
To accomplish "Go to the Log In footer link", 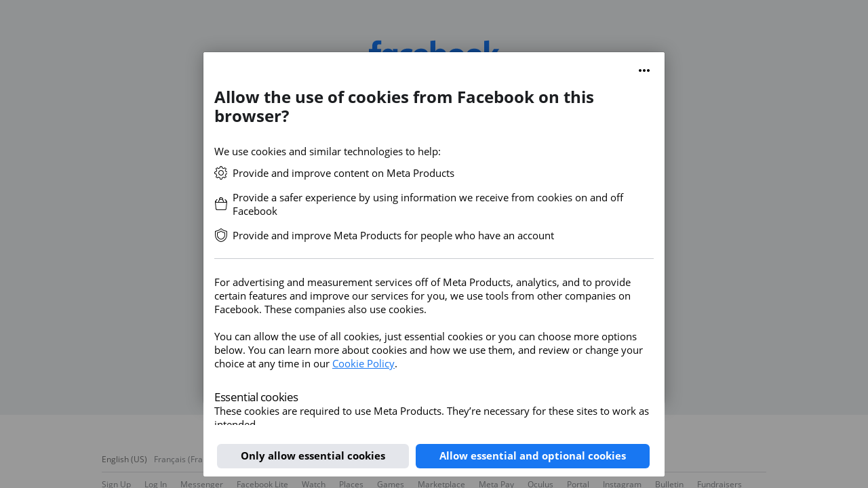I will coord(155,484).
